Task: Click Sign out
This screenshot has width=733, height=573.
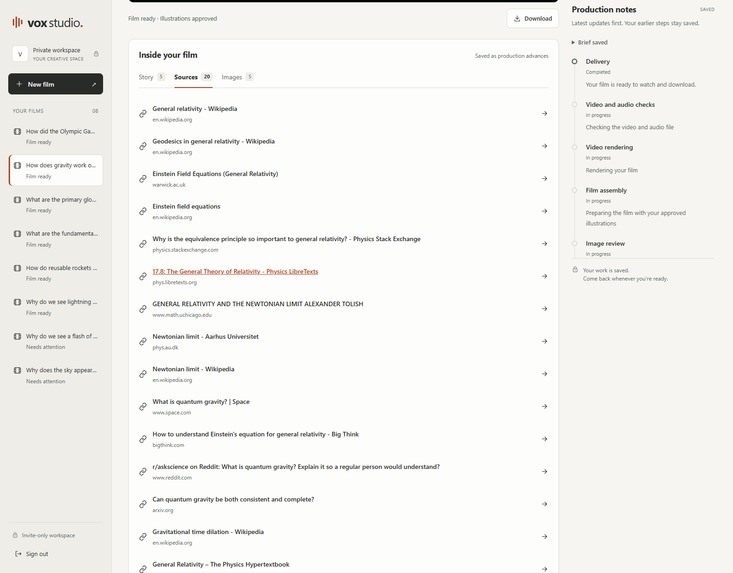Action: 37,554
